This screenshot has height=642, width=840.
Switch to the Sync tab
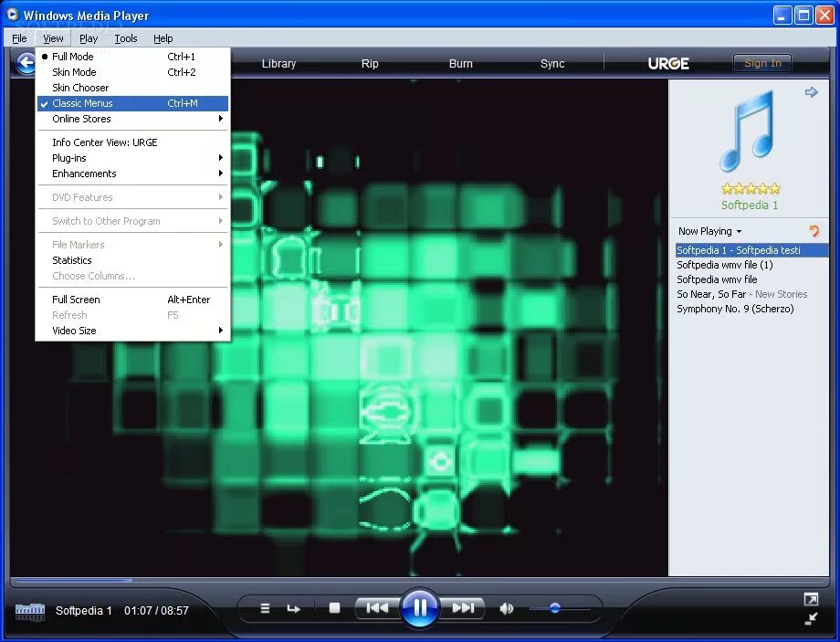pyautogui.click(x=552, y=63)
